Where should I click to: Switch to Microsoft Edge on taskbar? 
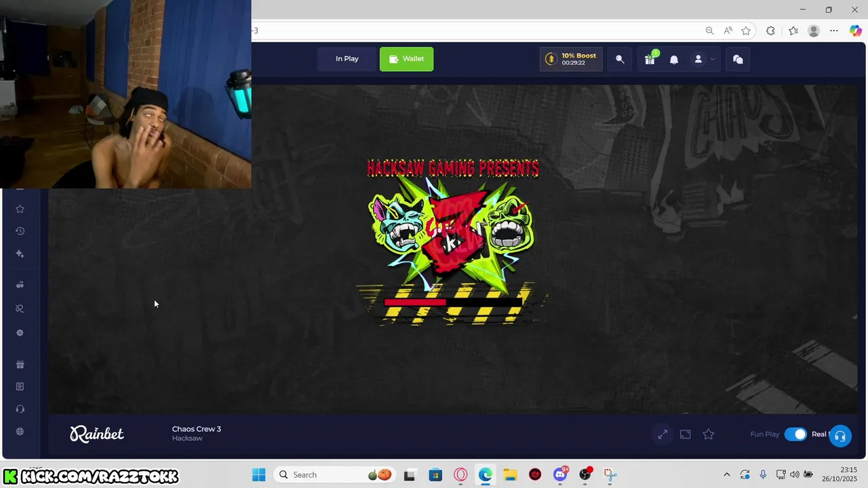[486, 475]
